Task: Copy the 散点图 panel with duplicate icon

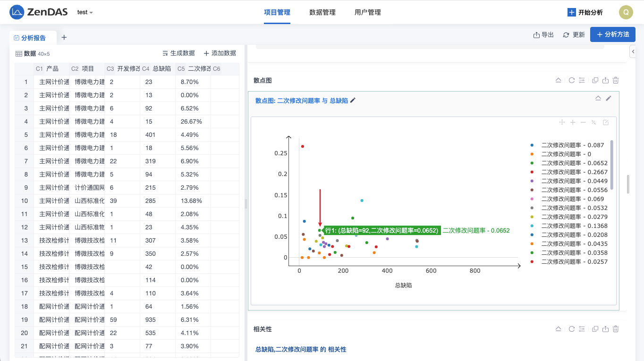Action: (595, 81)
